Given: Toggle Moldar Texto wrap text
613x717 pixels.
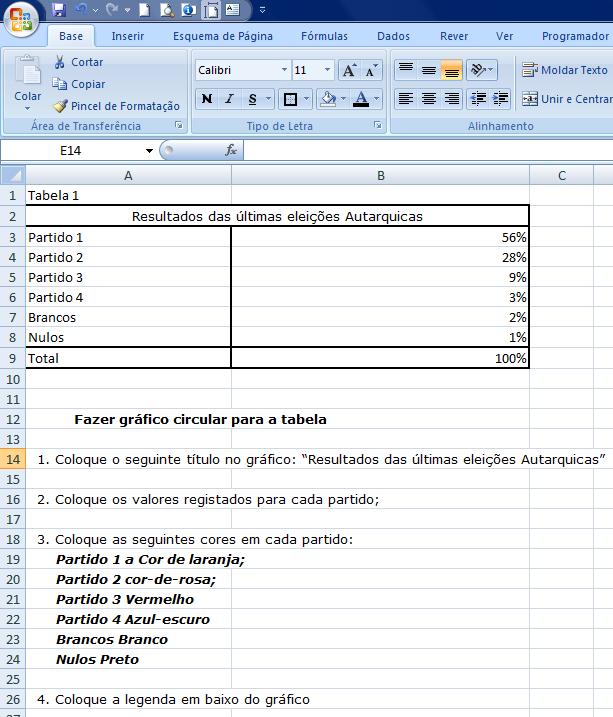Looking at the screenshot, I should pyautogui.click(x=564, y=70).
